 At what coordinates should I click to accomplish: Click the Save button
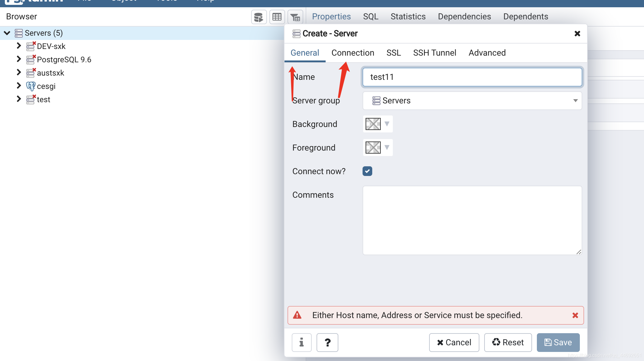click(x=558, y=343)
